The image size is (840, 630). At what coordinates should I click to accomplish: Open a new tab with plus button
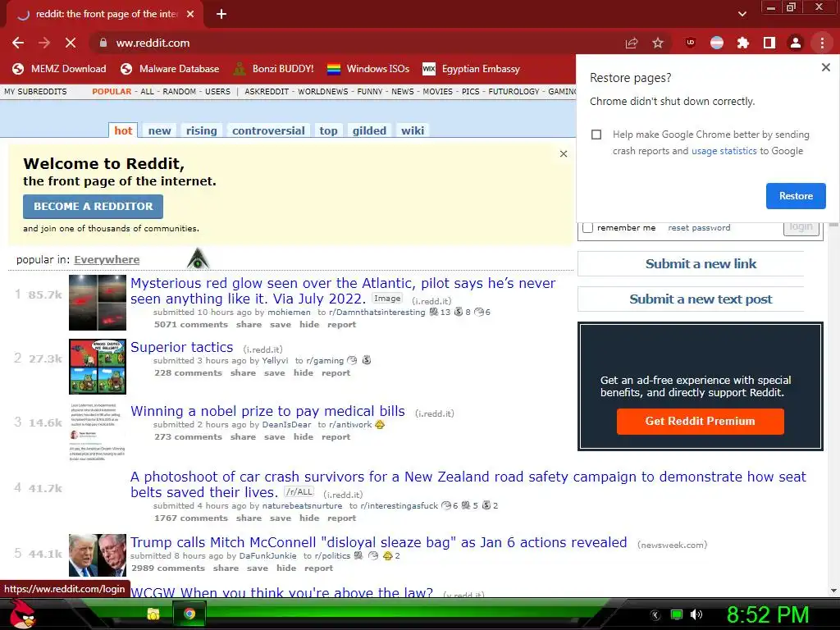221,14
